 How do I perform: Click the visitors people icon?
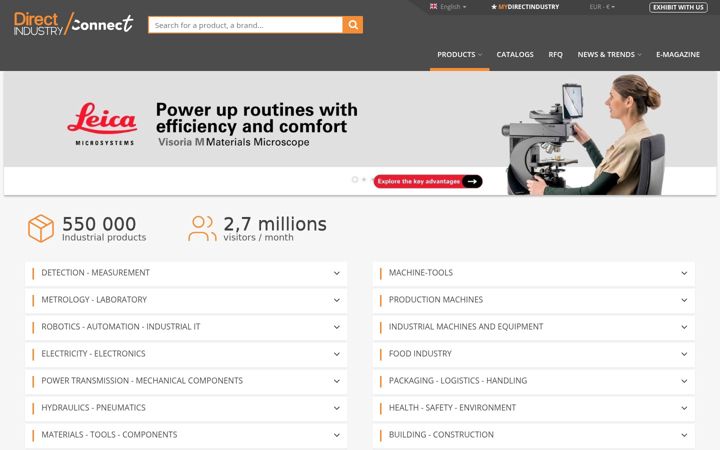pos(202,228)
